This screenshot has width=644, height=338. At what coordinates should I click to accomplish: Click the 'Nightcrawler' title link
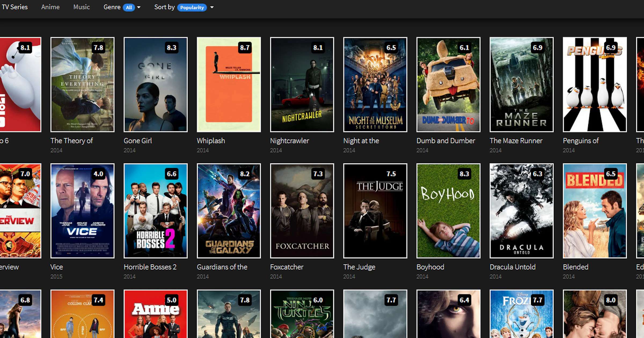click(x=290, y=141)
